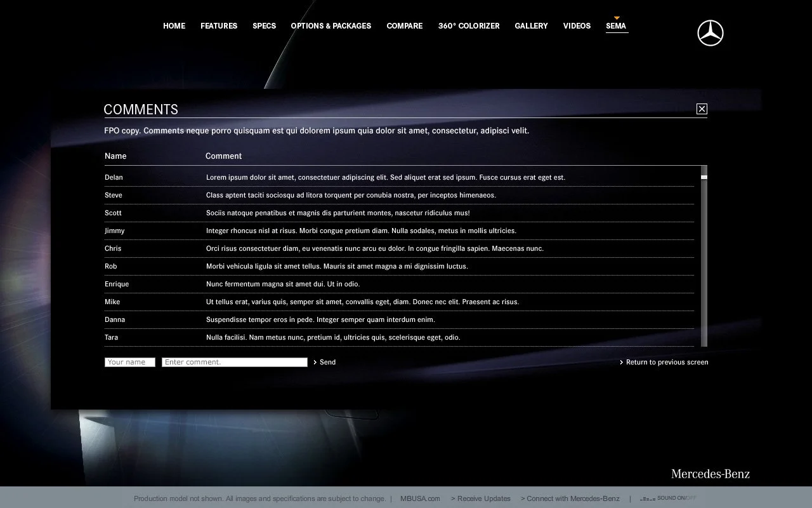This screenshot has width=812, height=508.
Task: Click the Send button
Action: [325, 362]
